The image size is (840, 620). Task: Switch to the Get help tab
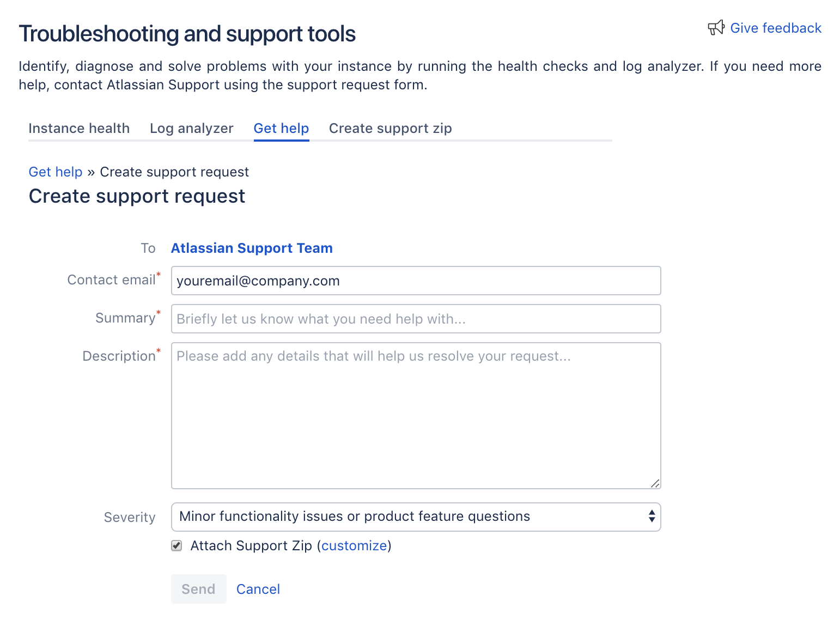[281, 128]
